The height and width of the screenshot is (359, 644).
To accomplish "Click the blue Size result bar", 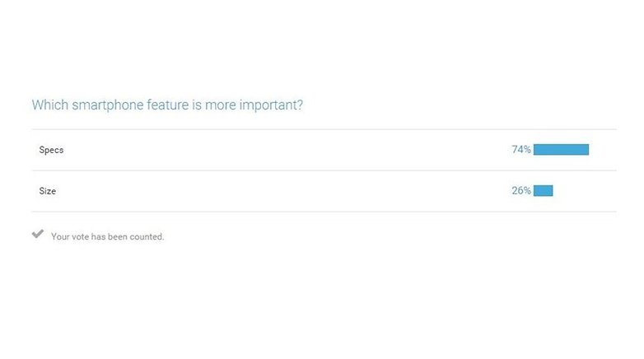I will coord(543,190).
